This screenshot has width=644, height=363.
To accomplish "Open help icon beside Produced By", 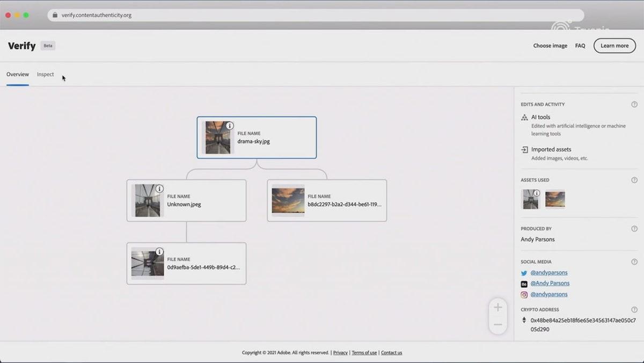I will click(634, 229).
